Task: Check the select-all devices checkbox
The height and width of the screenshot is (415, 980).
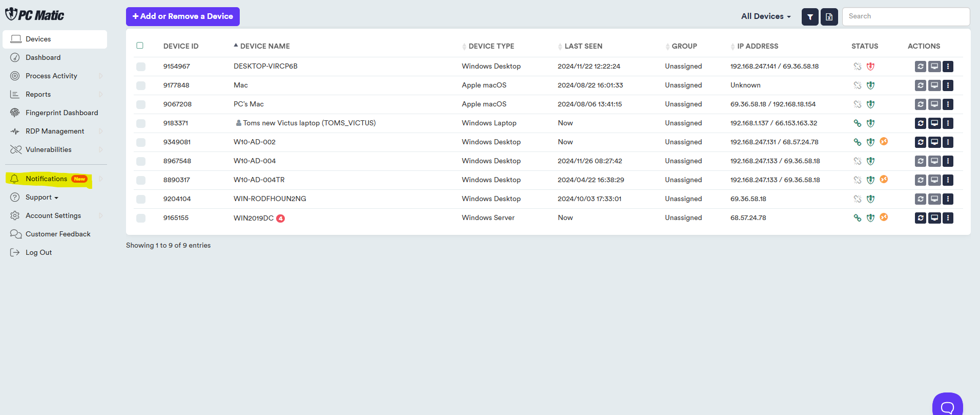Action: [140, 46]
